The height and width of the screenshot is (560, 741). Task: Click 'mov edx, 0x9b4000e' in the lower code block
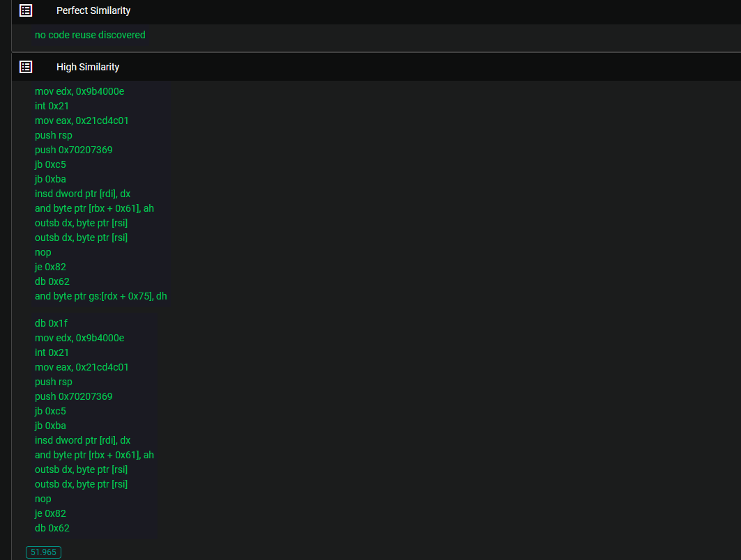pyautogui.click(x=79, y=338)
